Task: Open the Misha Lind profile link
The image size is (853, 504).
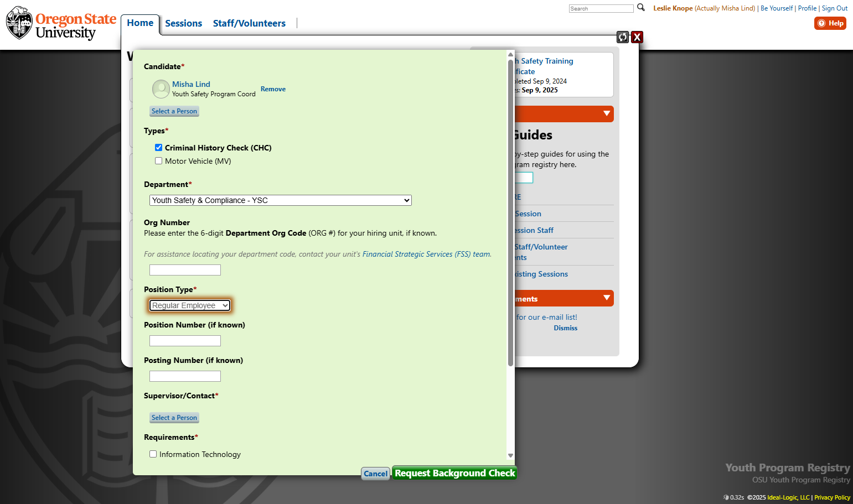Action: (x=191, y=84)
